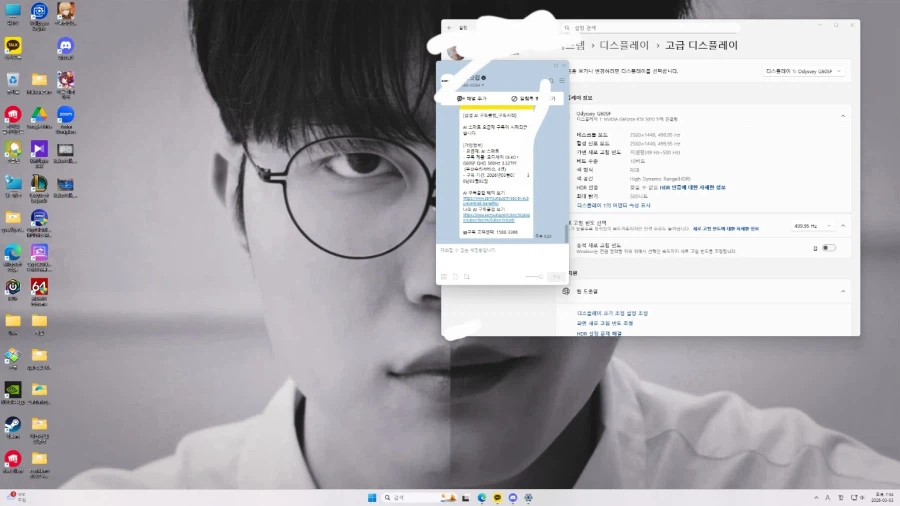900x506 pixels.
Task: Open the Discord desktop shortcut
Action: [x=65, y=48]
